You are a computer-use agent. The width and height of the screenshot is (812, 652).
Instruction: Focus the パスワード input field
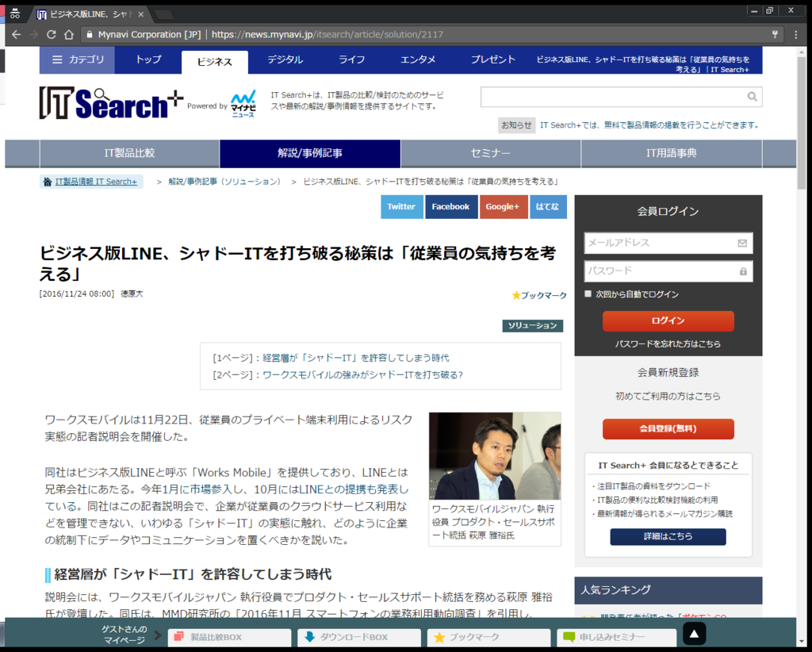point(668,271)
